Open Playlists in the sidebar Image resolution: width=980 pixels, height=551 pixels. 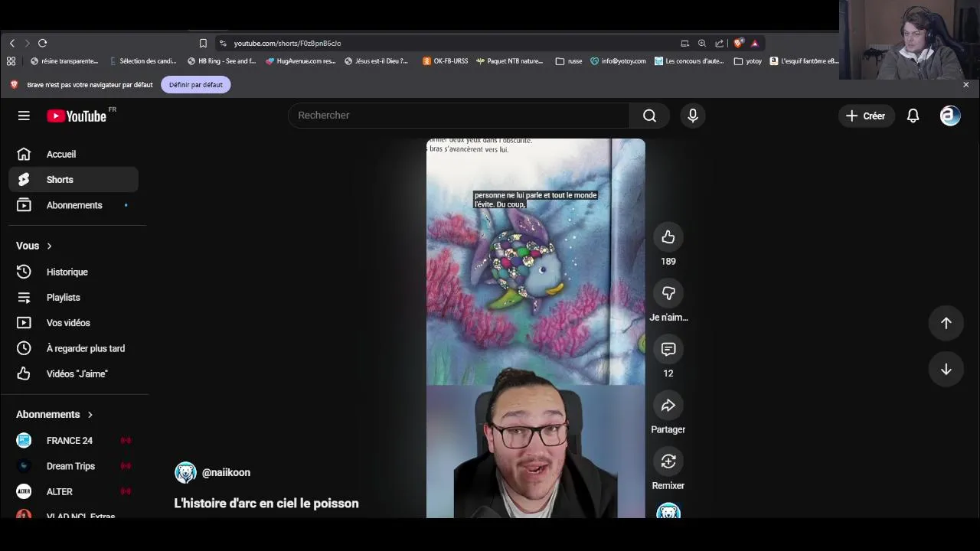(73, 298)
